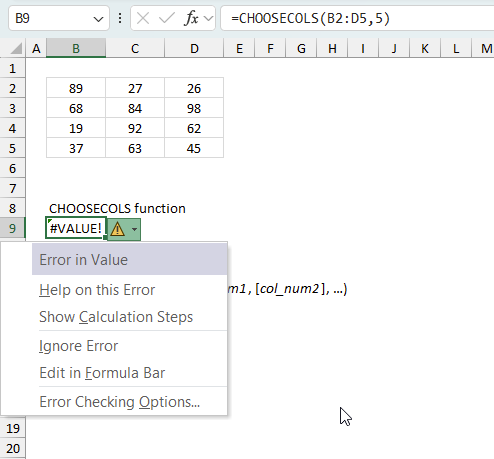Click the cell containing 84
Image resolution: width=494 pixels, height=459 pixels.
click(x=135, y=108)
